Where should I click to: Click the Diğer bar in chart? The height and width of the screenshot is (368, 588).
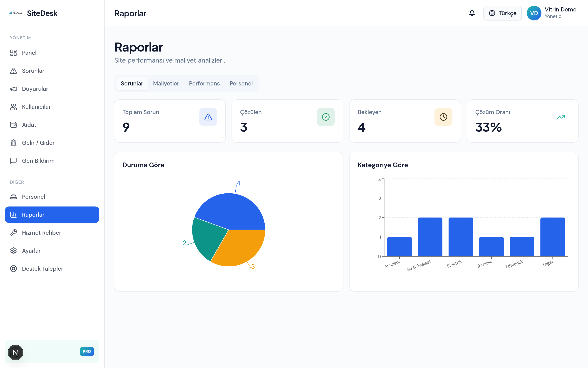552,237
